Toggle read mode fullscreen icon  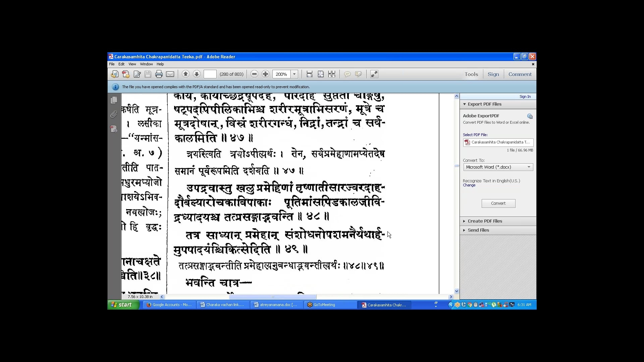tap(374, 74)
